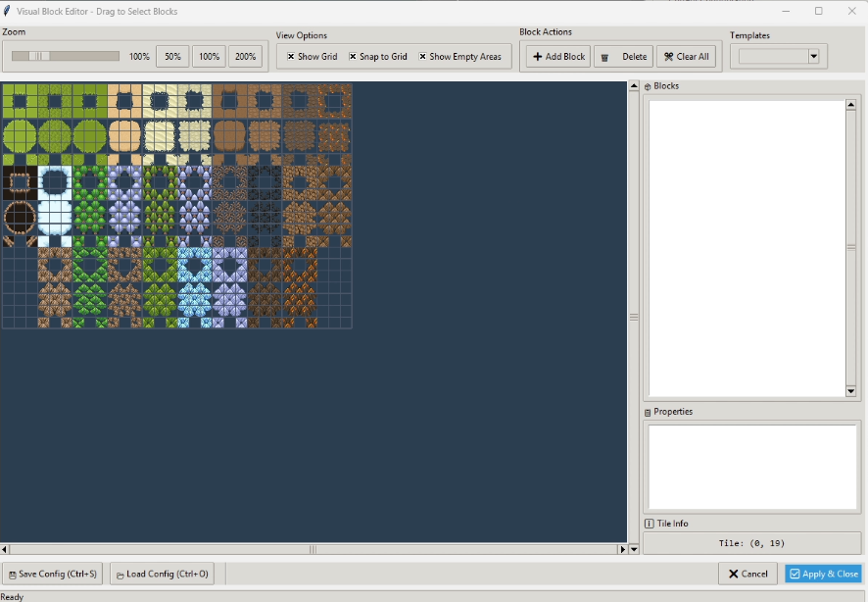868x602 pixels.
Task: Click the plus icon on Add Block
Action: (x=537, y=57)
